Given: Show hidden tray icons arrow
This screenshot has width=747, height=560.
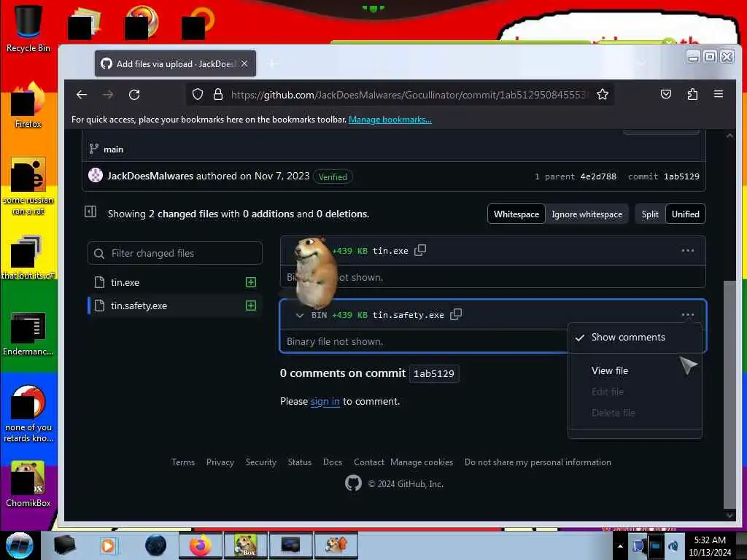Looking at the screenshot, I should click(x=620, y=546).
